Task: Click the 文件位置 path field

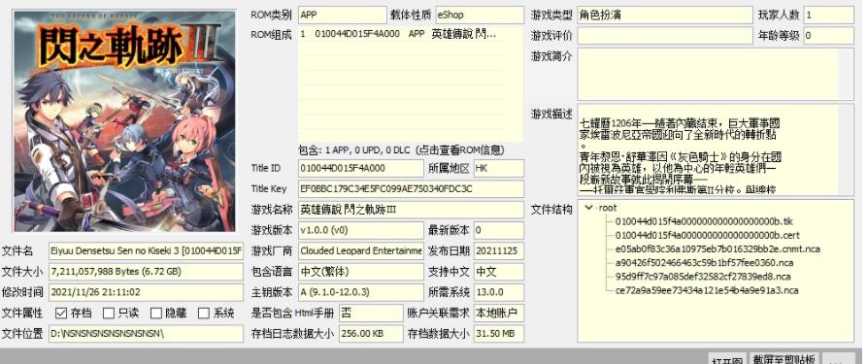Action: click(x=147, y=334)
